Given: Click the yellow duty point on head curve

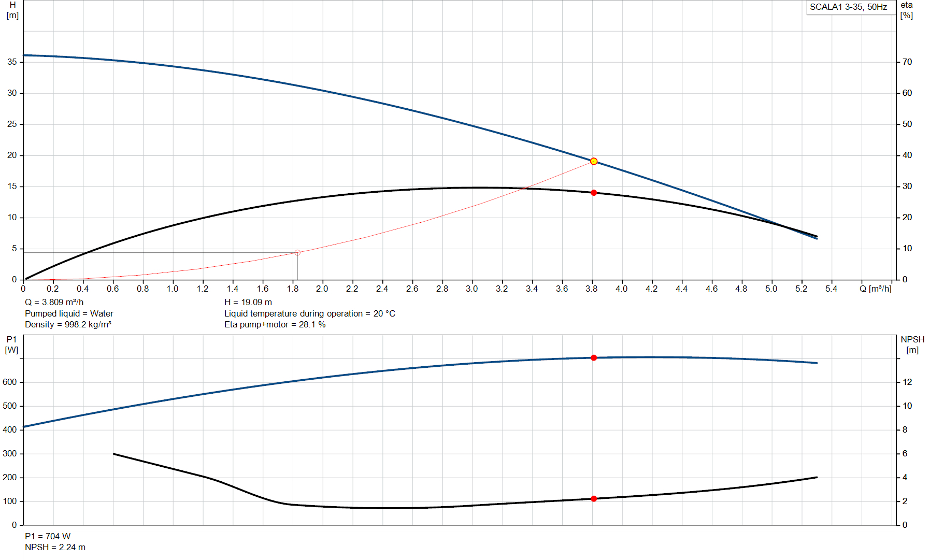Looking at the screenshot, I should pos(594,162).
